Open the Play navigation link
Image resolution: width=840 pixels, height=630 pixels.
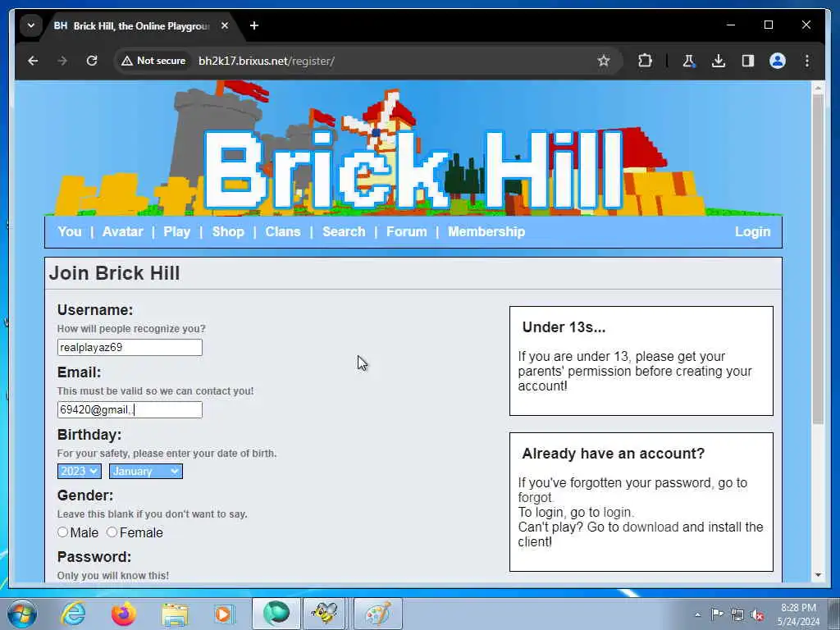pos(177,232)
